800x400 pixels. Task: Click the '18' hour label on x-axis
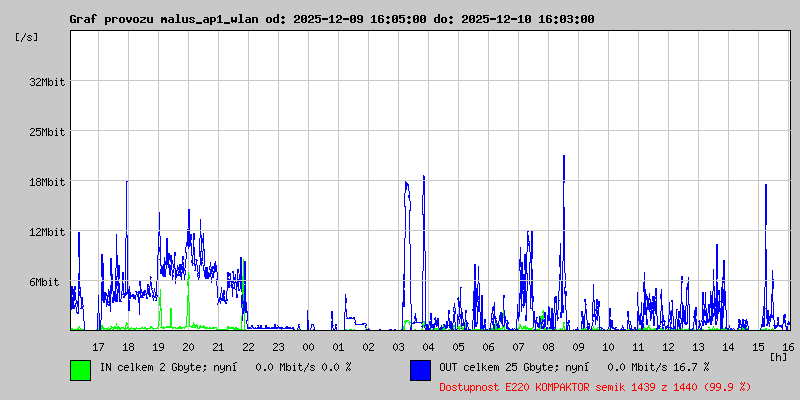point(129,347)
